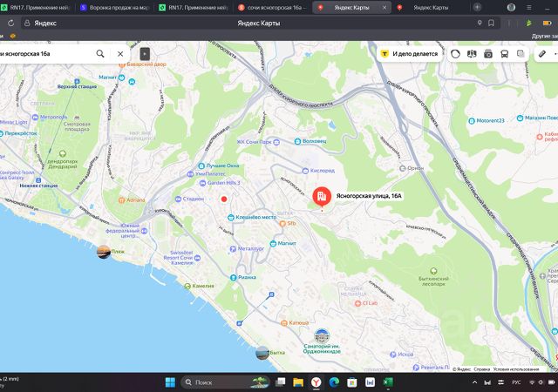Viewport: 558px width, 392px height.
Task: Toggle the traffic layer circle icon
Action: pyautogui.click(x=455, y=54)
